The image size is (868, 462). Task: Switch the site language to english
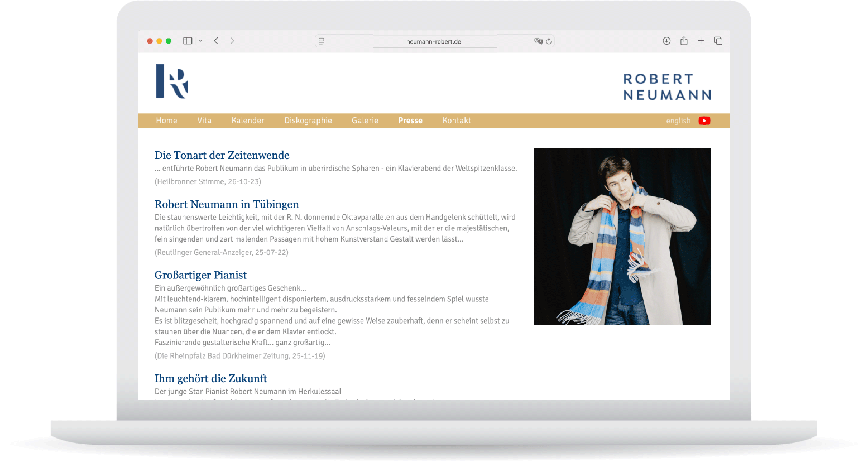coord(678,121)
